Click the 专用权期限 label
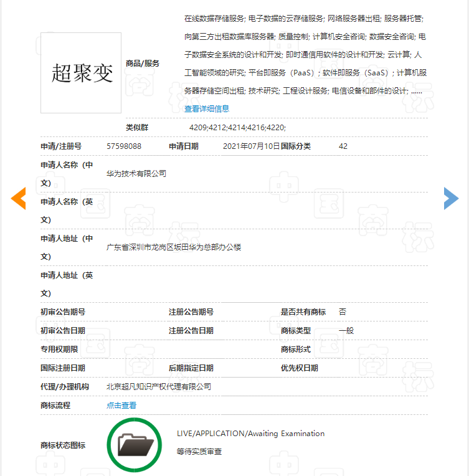This screenshot has height=476, width=469. 59,349
